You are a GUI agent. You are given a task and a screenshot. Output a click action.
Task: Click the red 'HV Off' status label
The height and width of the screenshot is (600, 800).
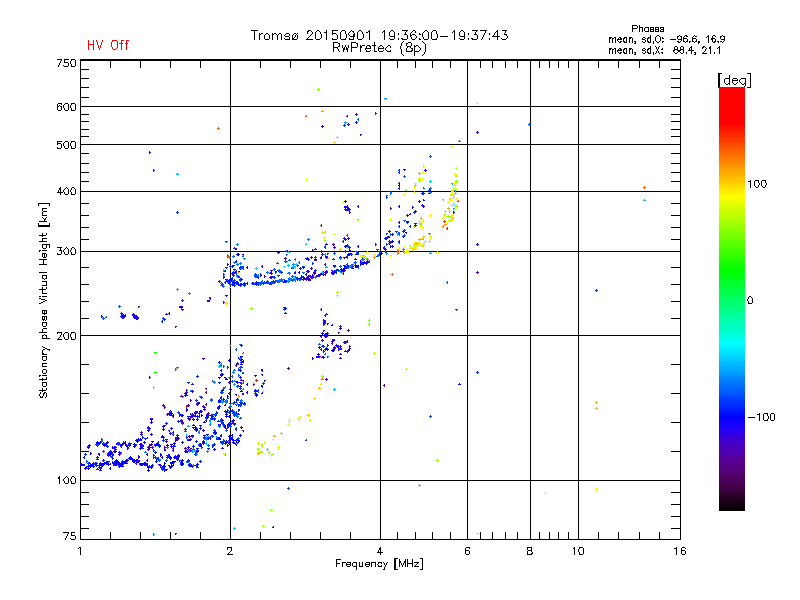108,45
